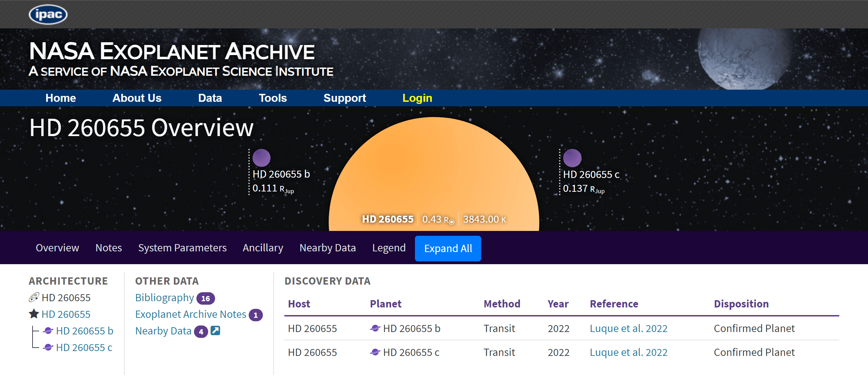Click Transit method in the HD 260655 c row
Viewport: 868px width, 376px height.
[x=499, y=352]
